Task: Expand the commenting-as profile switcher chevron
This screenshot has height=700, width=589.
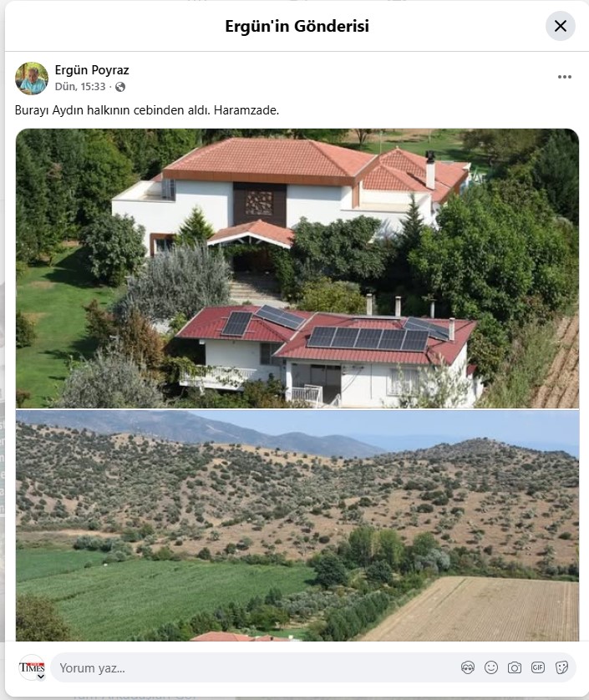Action: (41, 677)
